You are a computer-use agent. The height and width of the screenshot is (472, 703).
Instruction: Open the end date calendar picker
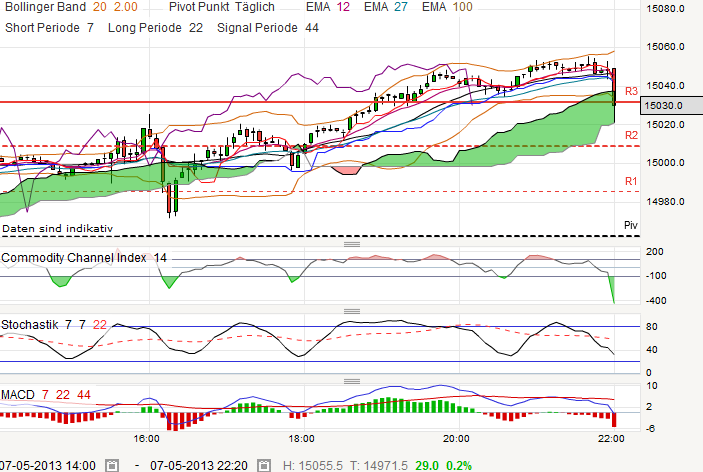(x=264, y=465)
